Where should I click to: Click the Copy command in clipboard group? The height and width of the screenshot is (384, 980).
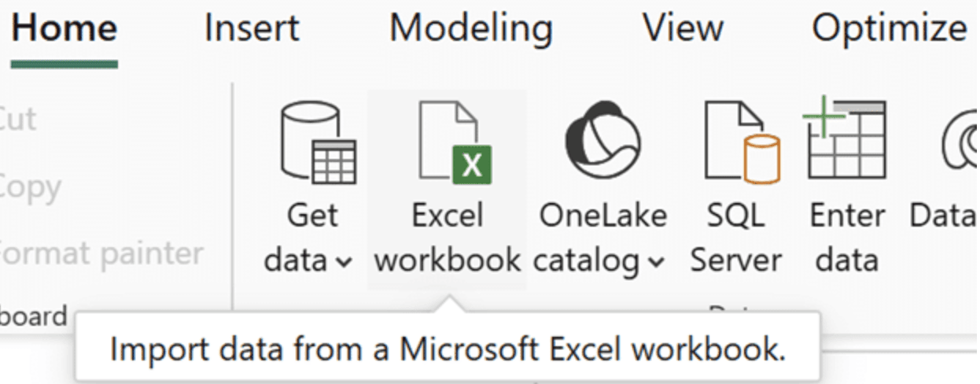30,186
